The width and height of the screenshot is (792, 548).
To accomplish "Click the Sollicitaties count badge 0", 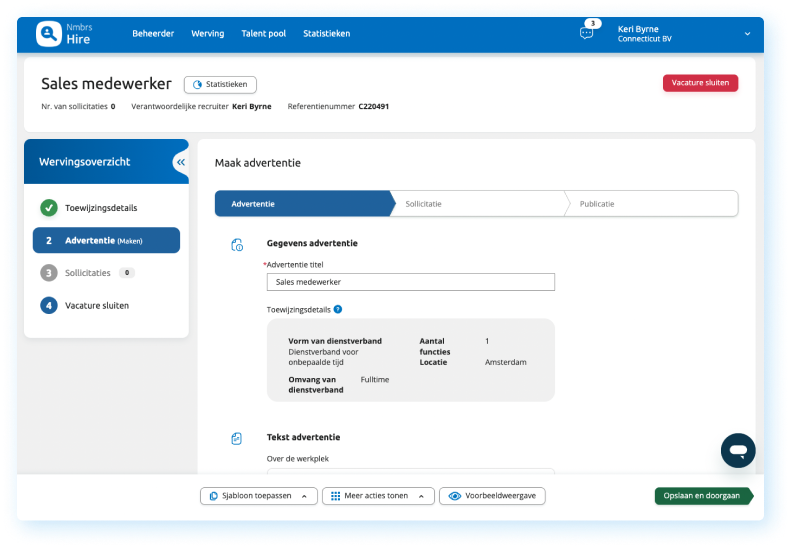I will click(127, 273).
